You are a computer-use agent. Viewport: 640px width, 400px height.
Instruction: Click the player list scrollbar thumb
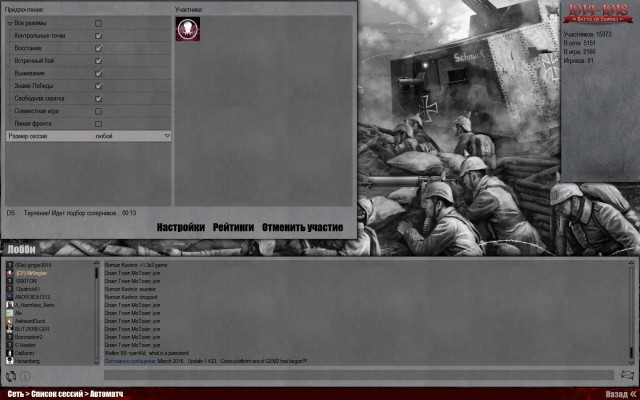pos(97,273)
